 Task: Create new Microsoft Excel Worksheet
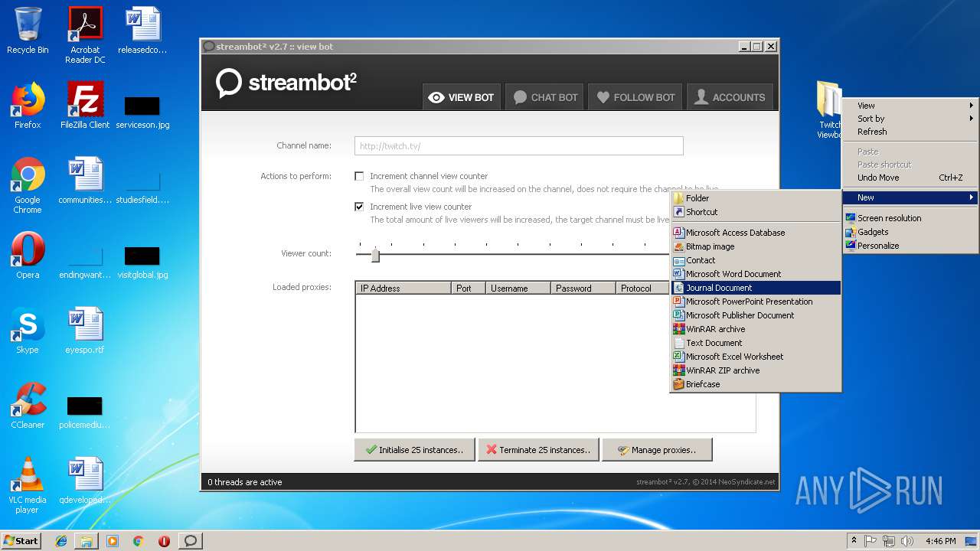[x=756, y=357]
